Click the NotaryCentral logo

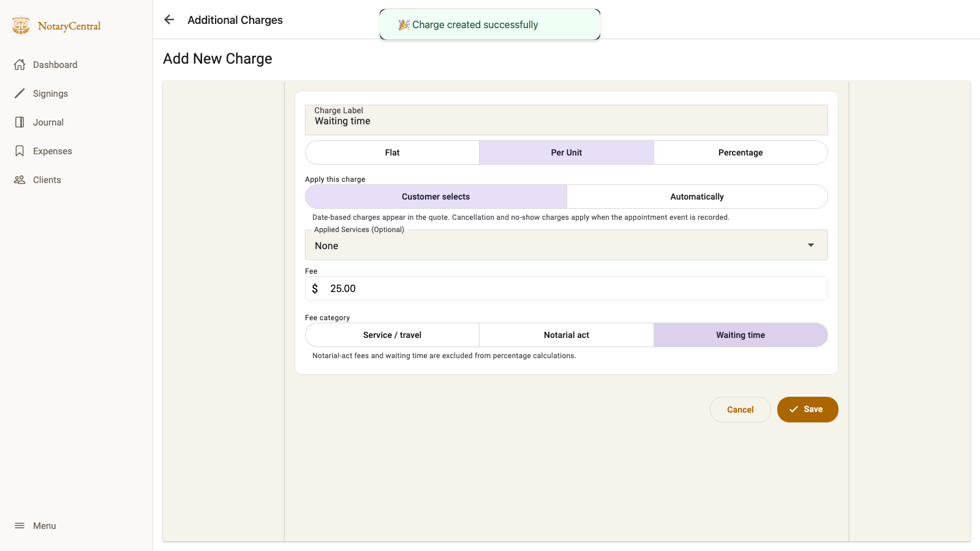point(56,26)
